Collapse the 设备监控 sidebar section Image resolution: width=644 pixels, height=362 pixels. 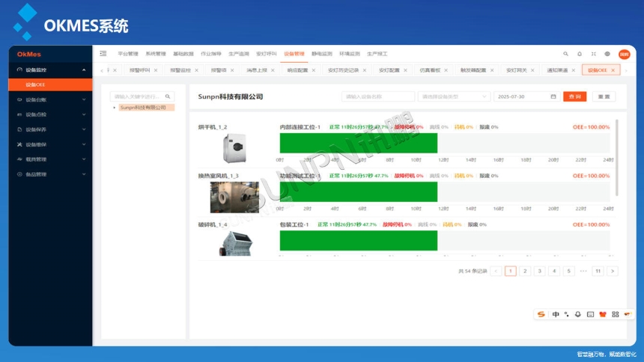coord(84,70)
